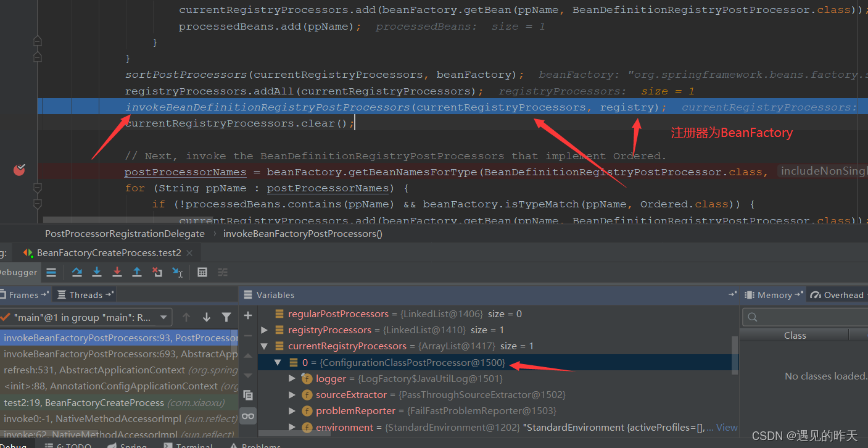Viewport: 868px width, 448px height.
Task: Click the move watch up icon
Action: click(248, 355)
